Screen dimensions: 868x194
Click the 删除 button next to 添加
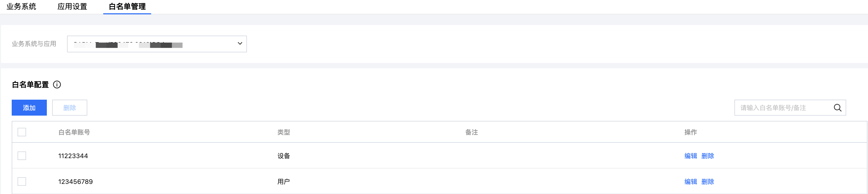70,108
